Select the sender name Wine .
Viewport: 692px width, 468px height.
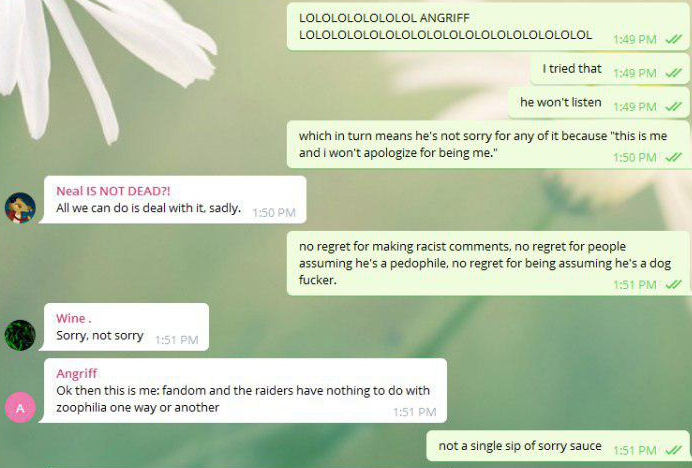(x=74, y=318)
